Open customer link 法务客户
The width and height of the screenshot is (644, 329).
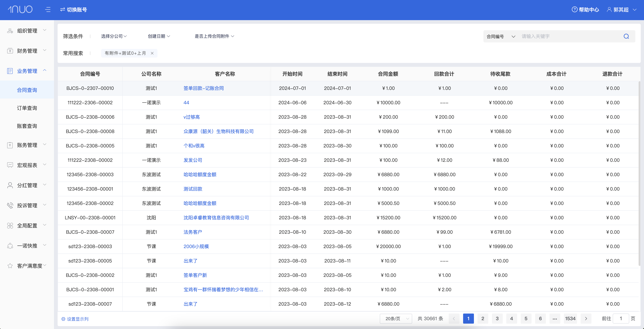[193, 232]
